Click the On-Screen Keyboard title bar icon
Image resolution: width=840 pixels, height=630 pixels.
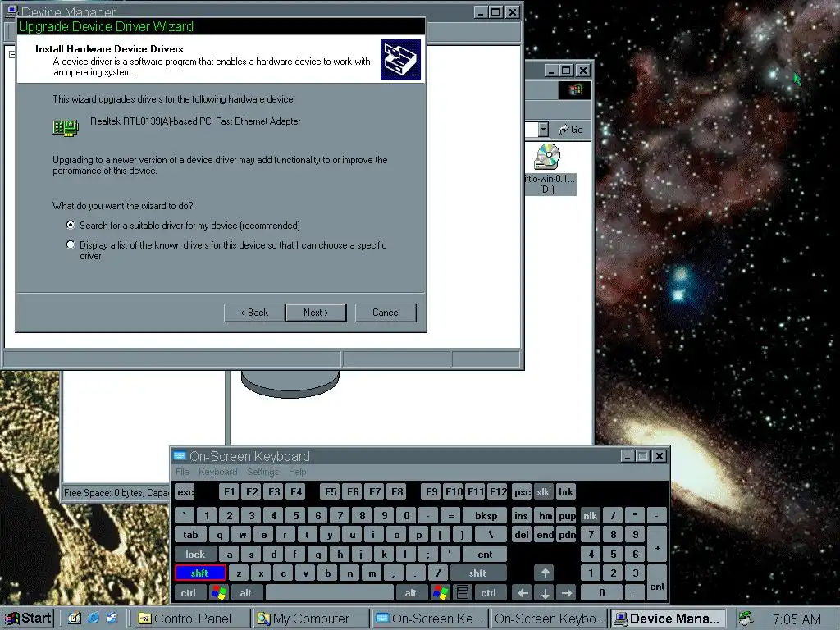[x=180, y=456]
